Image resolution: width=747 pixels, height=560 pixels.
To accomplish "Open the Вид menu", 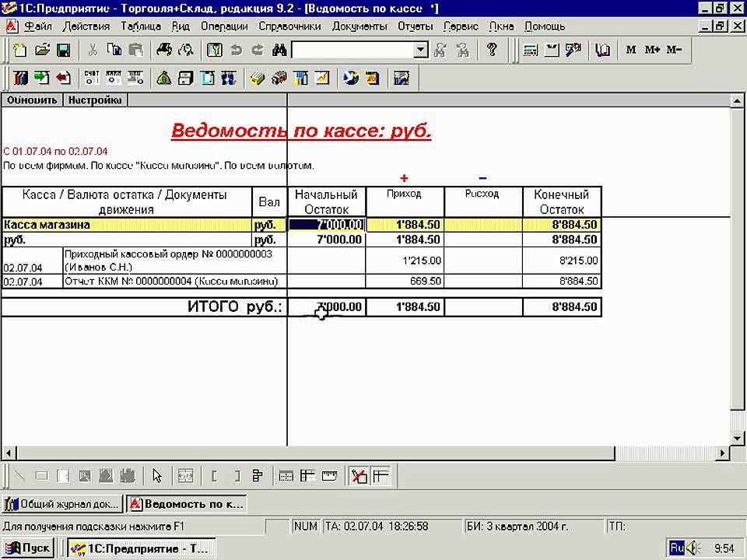I will click(181, 26).
